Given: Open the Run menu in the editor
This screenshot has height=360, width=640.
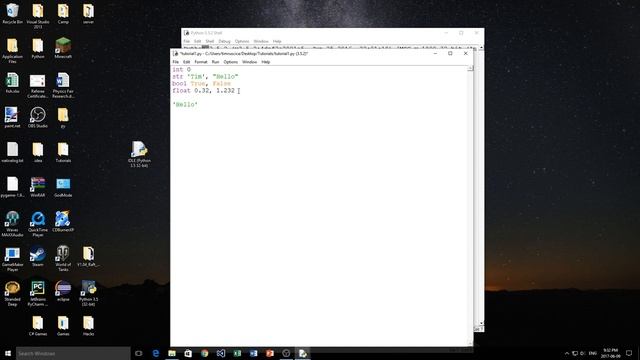Looking at the screenshot, I should coord(216,62).
